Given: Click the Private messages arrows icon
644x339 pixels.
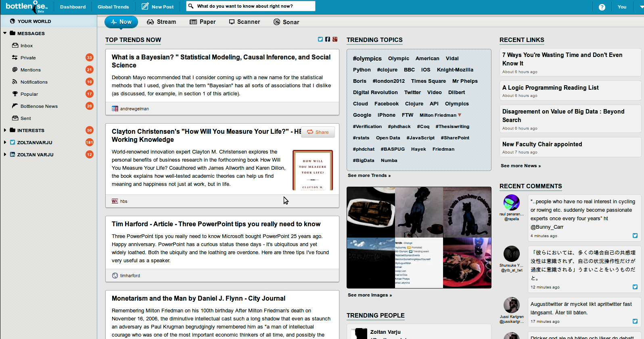Looking at the screenshot, I should (x=15, y=57).
